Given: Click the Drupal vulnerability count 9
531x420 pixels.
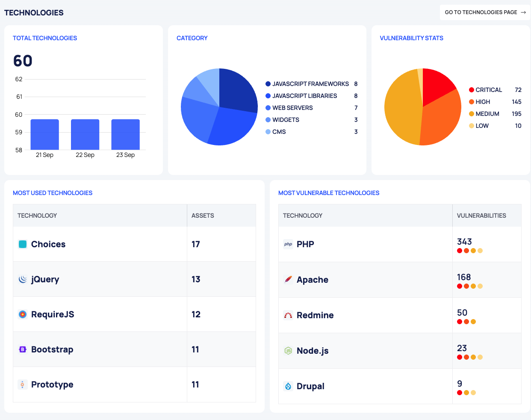Looking at the screenshot, I should tap(460, 384).
